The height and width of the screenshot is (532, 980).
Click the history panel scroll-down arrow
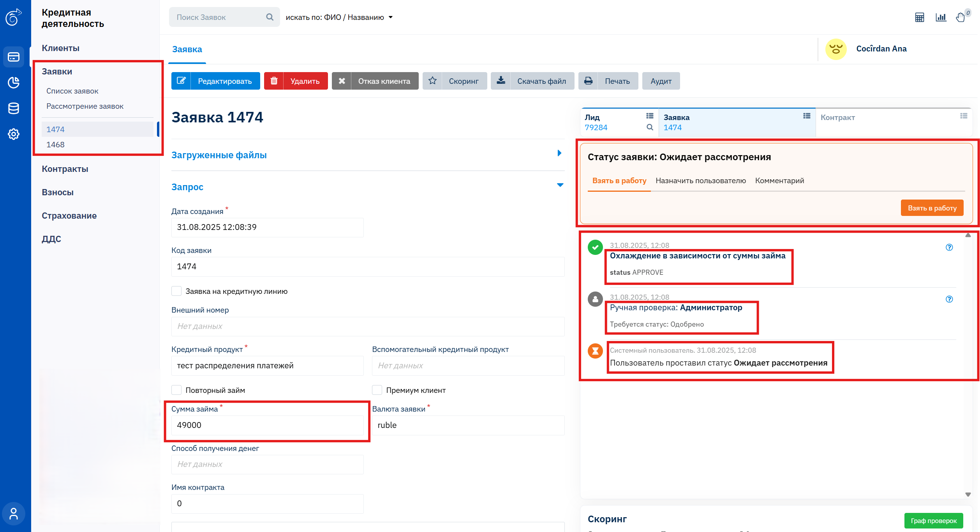pos(968,494)
